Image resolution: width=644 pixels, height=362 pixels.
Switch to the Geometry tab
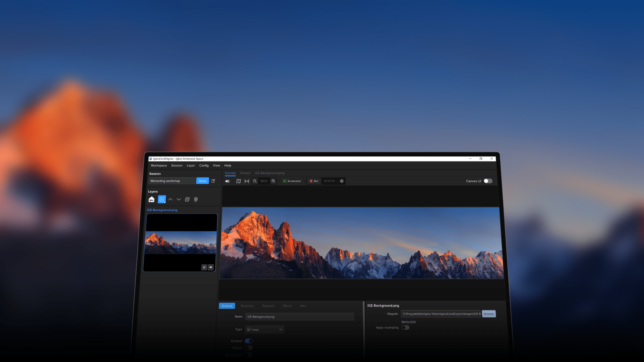(x=247, y=306)
